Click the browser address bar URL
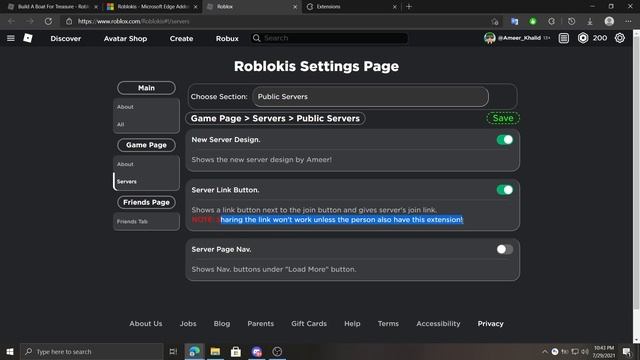640x360 pixels. pyautogui.click(x=133, y=21)
